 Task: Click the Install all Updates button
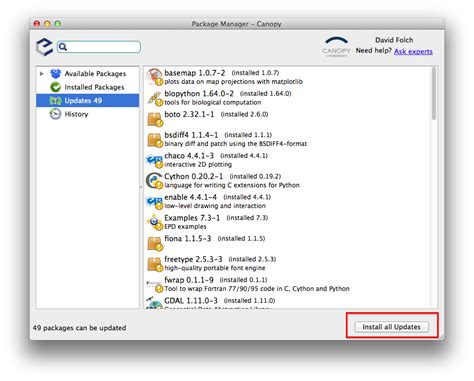pyautogui.click(x=391, y=327)
